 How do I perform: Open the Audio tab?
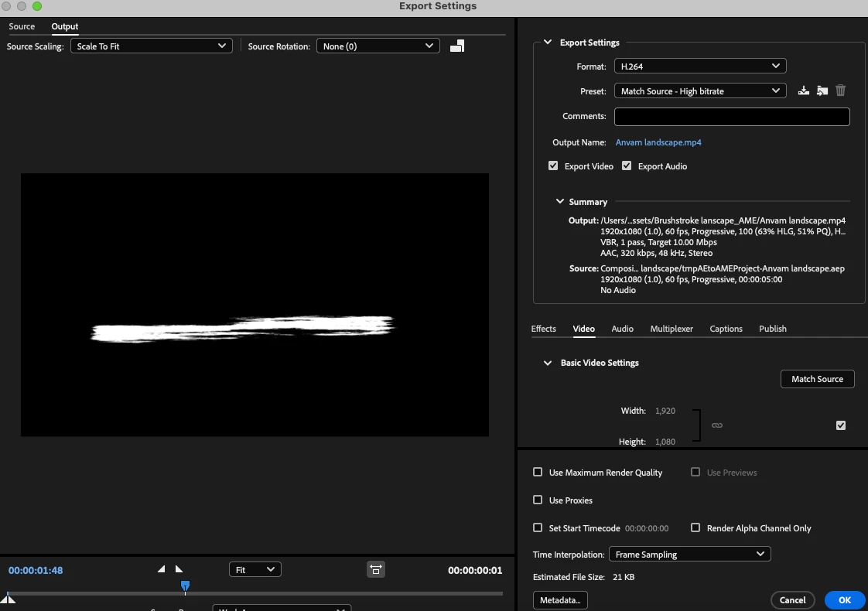[x=622, y=329]
